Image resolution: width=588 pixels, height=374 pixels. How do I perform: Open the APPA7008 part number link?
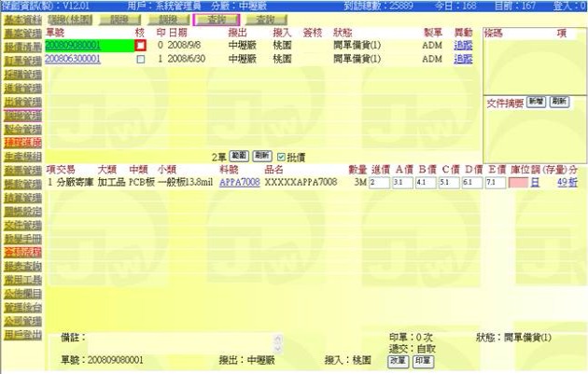[240, 183]
